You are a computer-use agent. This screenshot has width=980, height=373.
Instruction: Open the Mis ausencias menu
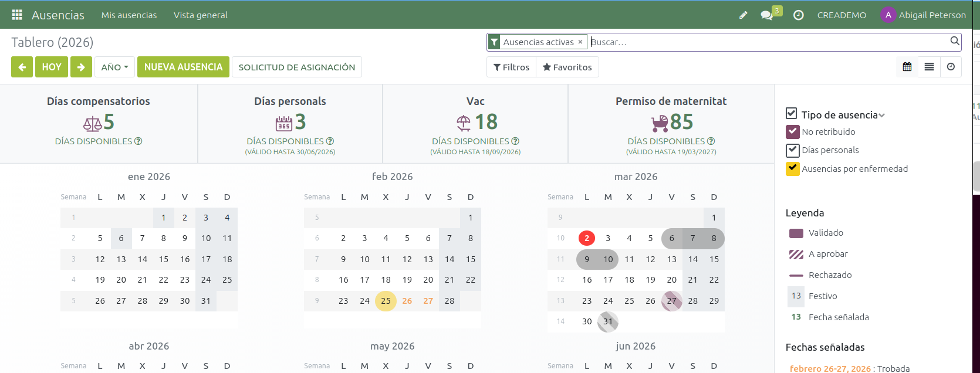coord(129,15)
